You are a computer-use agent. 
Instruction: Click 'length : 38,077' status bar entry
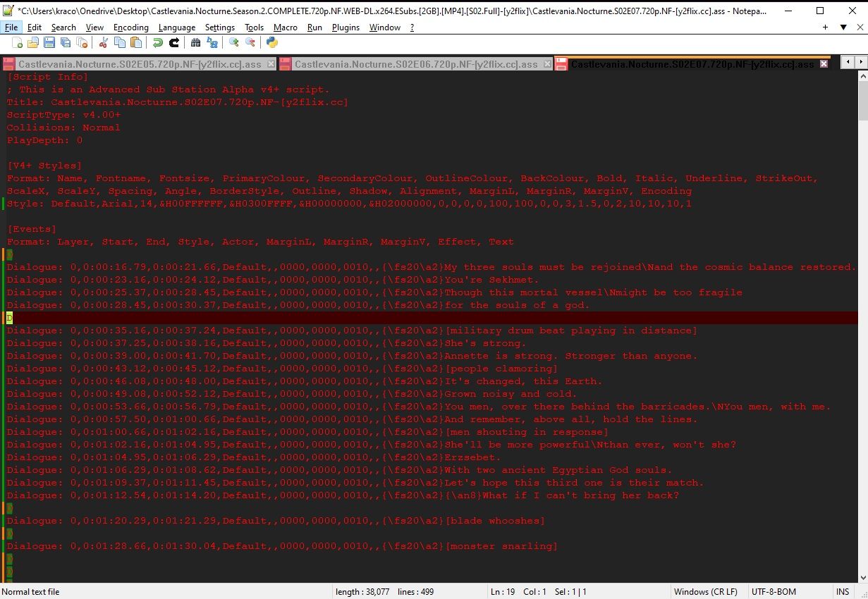(362, 592)
